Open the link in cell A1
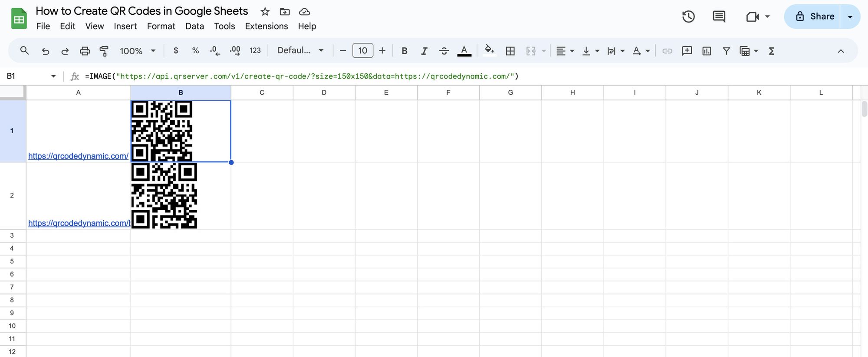 pos(79,156)
